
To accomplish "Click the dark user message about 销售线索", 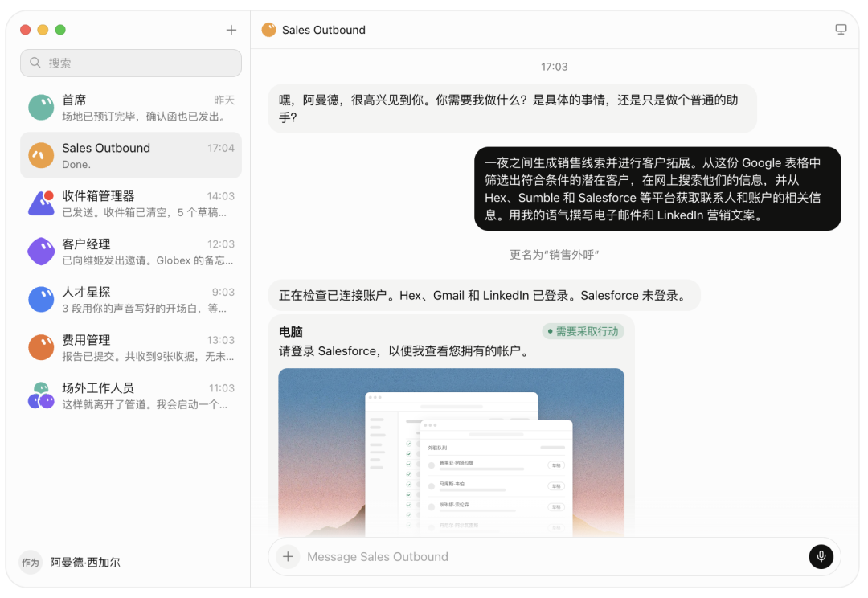I will click(x=657, y=189).
